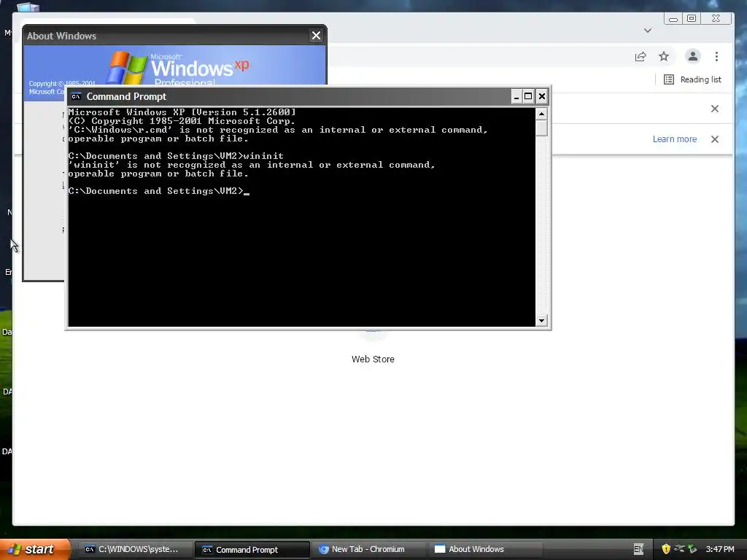Switch to New Tab - Chromium taskbar button
Screen dimensions: 747x560
click(368, 550)
